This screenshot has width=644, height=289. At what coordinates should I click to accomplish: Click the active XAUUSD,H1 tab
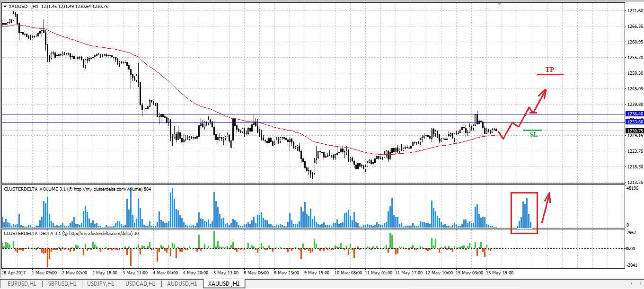pyautogui.click(x=224, y=284)
